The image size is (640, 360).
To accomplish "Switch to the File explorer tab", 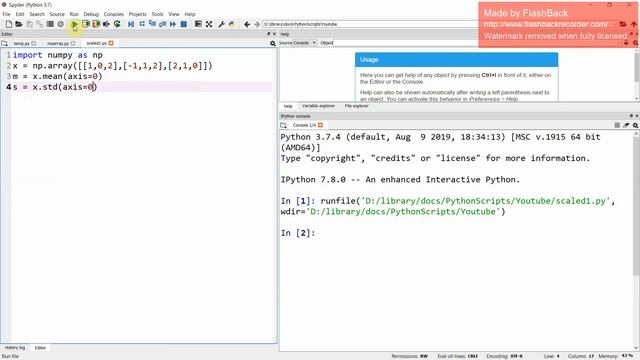I will coord(356,106).
